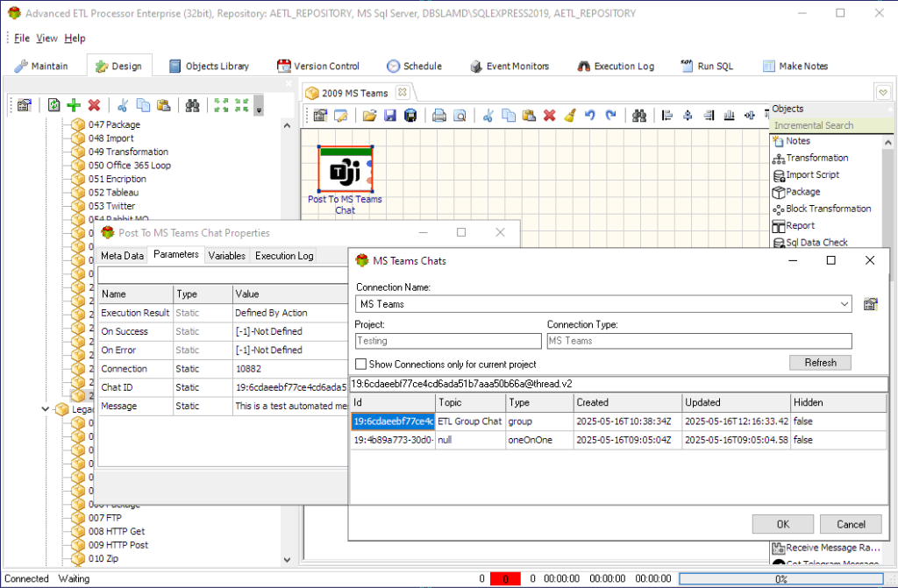Click the Chat ID parameter value in the Properties grid
The width and height of the screenshot is (898, 588).
click(290, 387)
